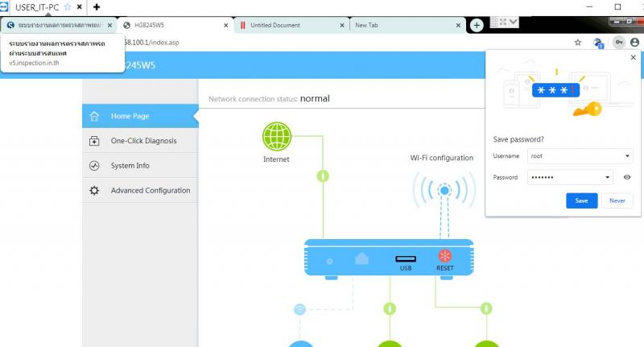Image resolution: width=644 pixels, height=347 pixels.
Task: Click the green node below Internet globe
Action: [x=323, y=176]
